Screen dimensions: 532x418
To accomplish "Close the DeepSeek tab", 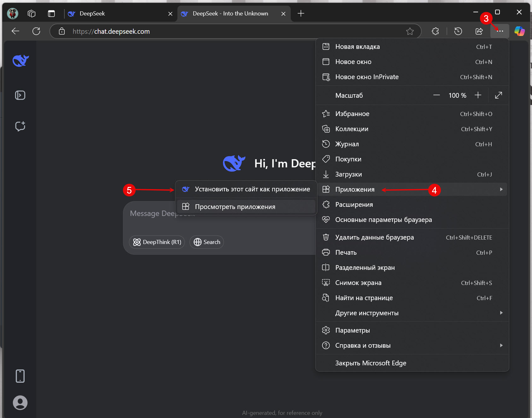I will pyautogui.click(x=170, y=14).
